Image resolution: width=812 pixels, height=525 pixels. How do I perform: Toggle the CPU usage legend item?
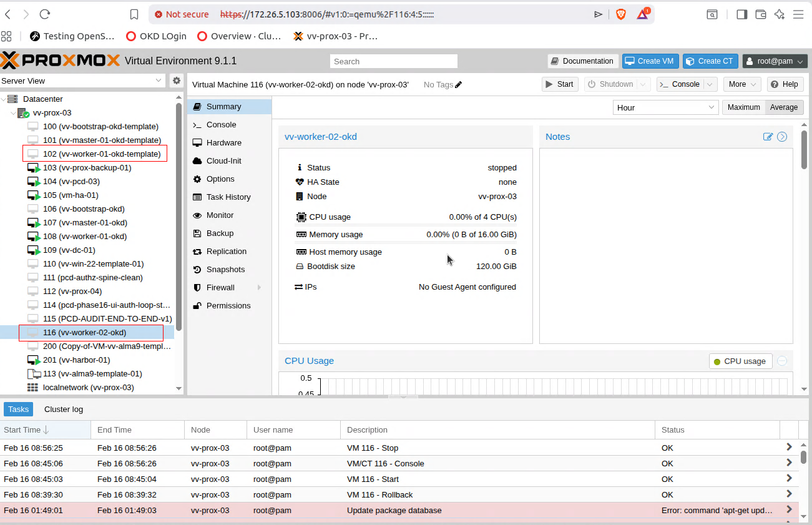[741, 361]
